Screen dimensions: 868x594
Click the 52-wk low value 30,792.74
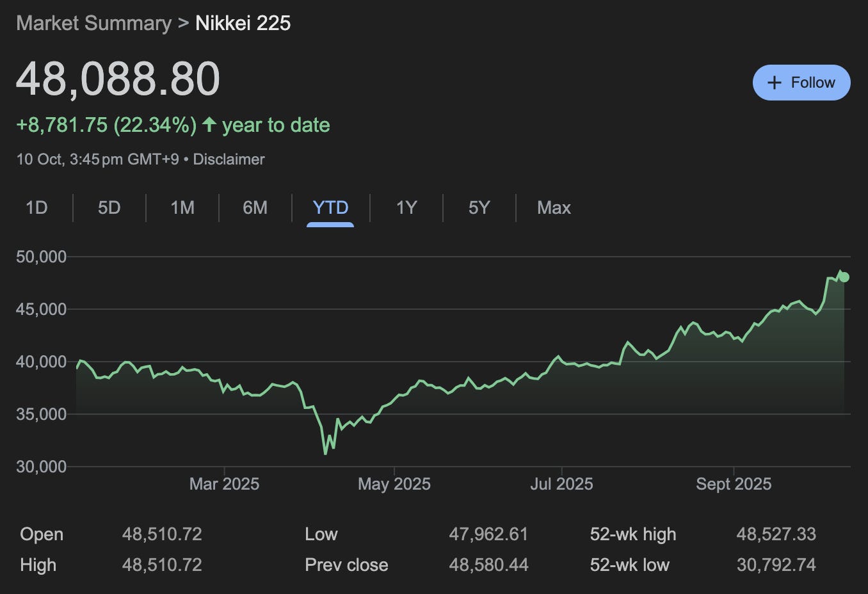pos(776,565)
